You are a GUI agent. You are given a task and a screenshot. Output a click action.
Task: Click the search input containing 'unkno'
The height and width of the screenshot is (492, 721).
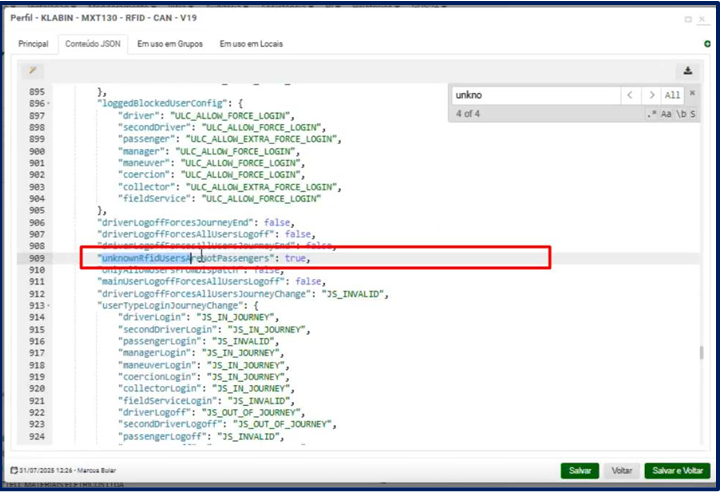coord(530,95)
